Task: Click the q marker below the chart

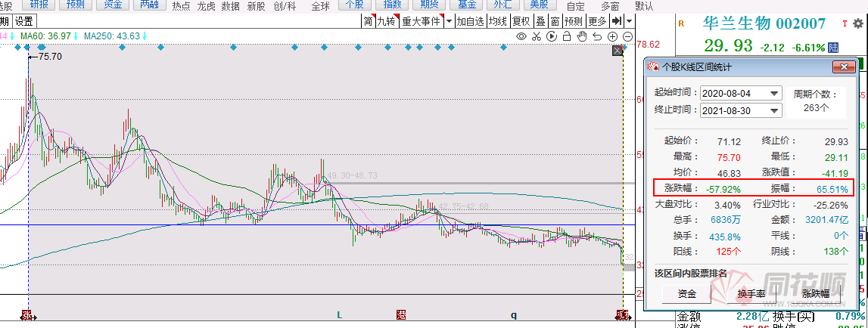Action: (x=514, y=315)
